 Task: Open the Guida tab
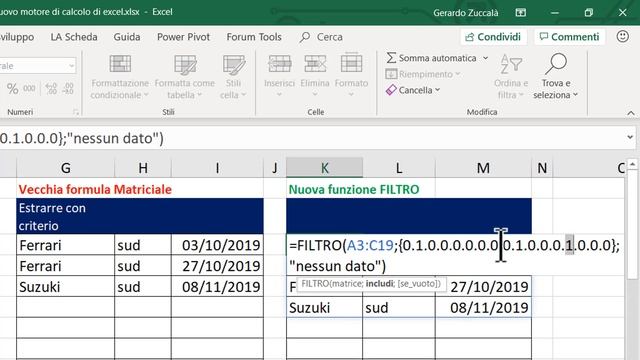(127, 37)
